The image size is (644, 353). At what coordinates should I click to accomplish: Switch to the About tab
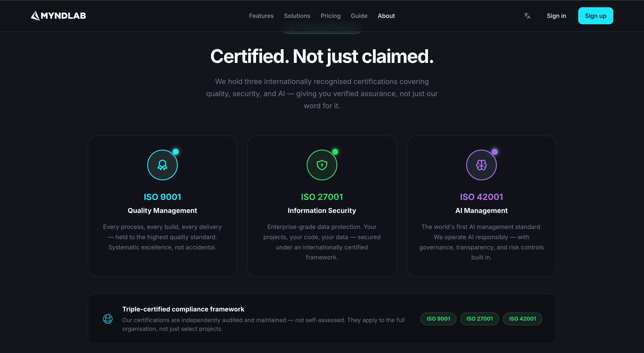click(x=386, y=16)
